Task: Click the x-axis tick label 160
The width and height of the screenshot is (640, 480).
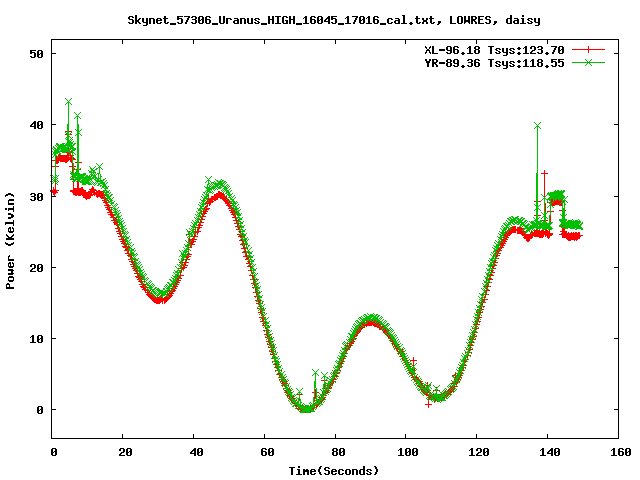Action: click(621, 452)
